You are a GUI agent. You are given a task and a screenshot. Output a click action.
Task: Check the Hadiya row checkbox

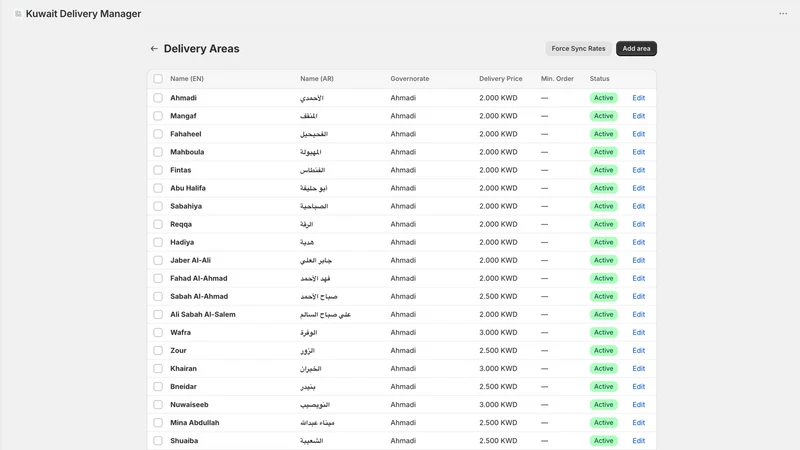click(158, 242)
